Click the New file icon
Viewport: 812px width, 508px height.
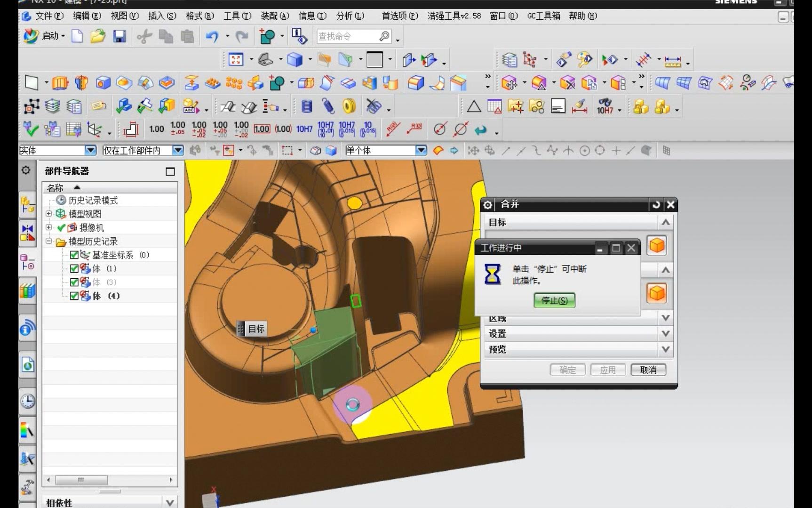point(77,36)
